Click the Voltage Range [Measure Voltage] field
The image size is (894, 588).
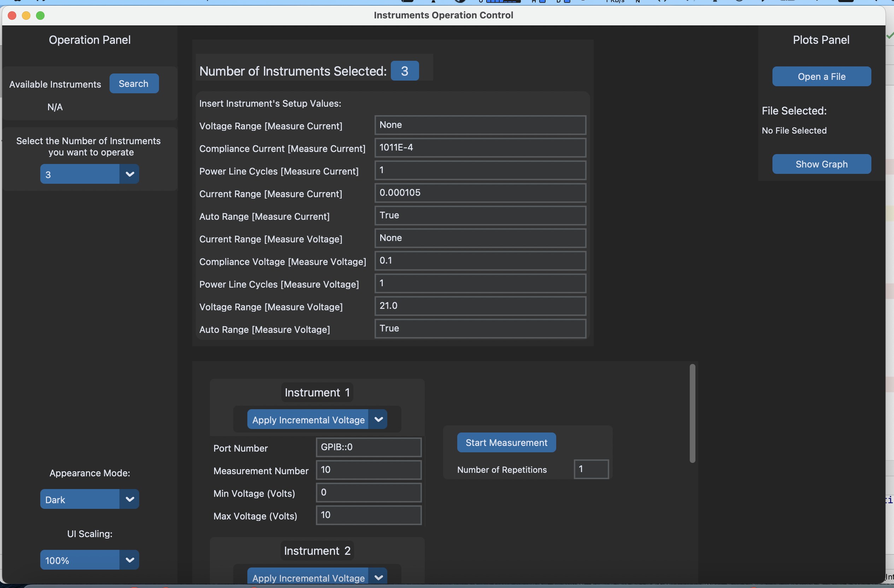point(481,306)
